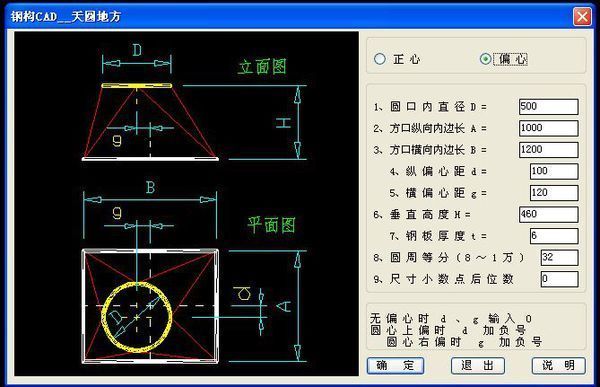Select the 正心 radio option
Image resolution: width=600 pixels, height=387 pixels.
coord(380,59)
